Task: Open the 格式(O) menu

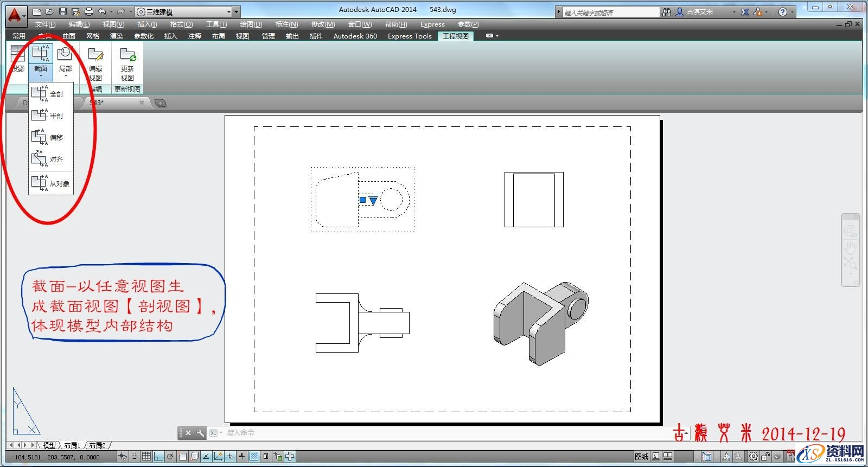Action: (181, 24)
